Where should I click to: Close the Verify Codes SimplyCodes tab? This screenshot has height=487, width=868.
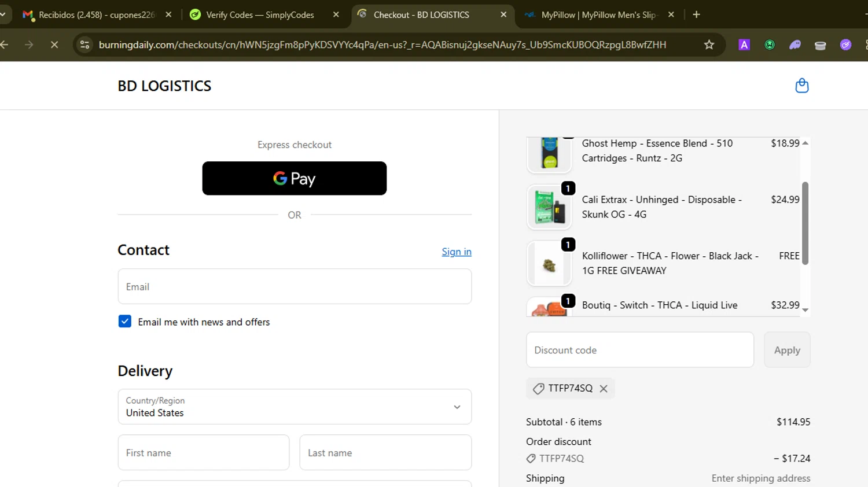tap(336, 14)
